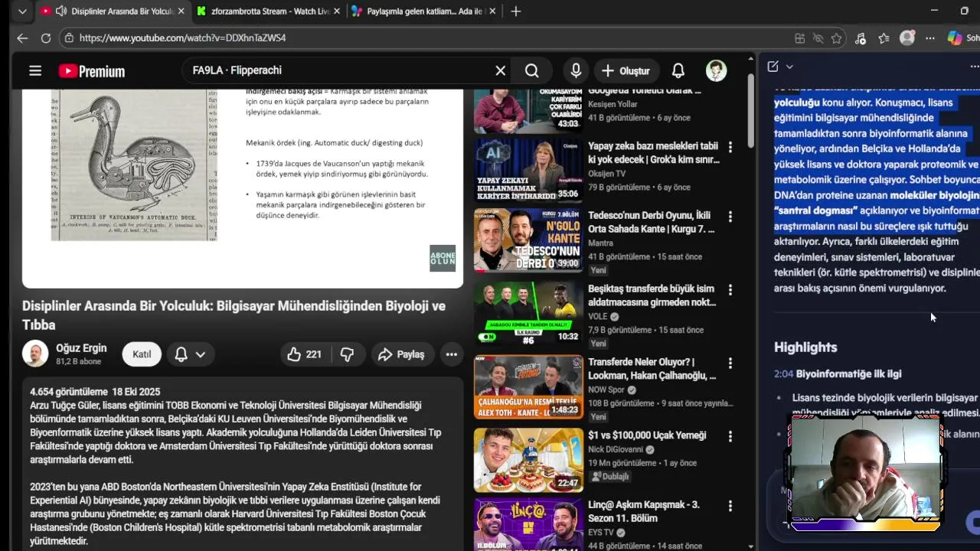Click the NOW Spor channel name
This screenshot has height=551, width=980.
click(x=606, y=390)
